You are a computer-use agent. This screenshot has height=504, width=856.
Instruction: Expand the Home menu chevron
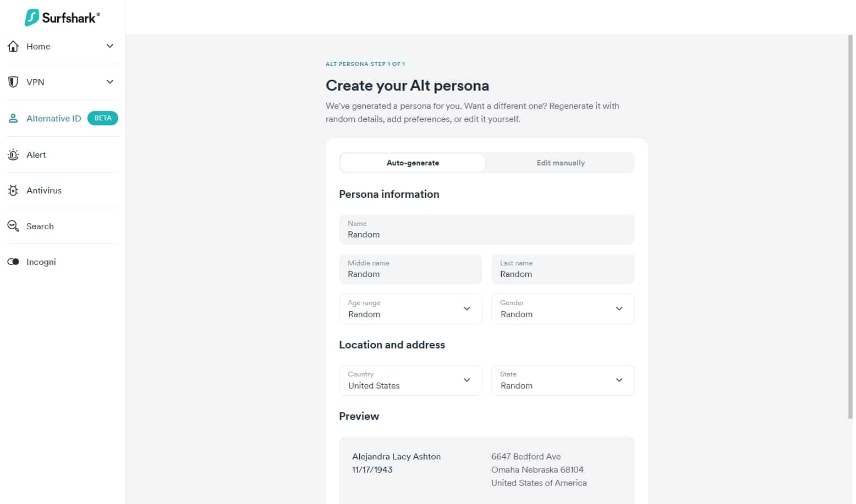[x=110, y=46]
